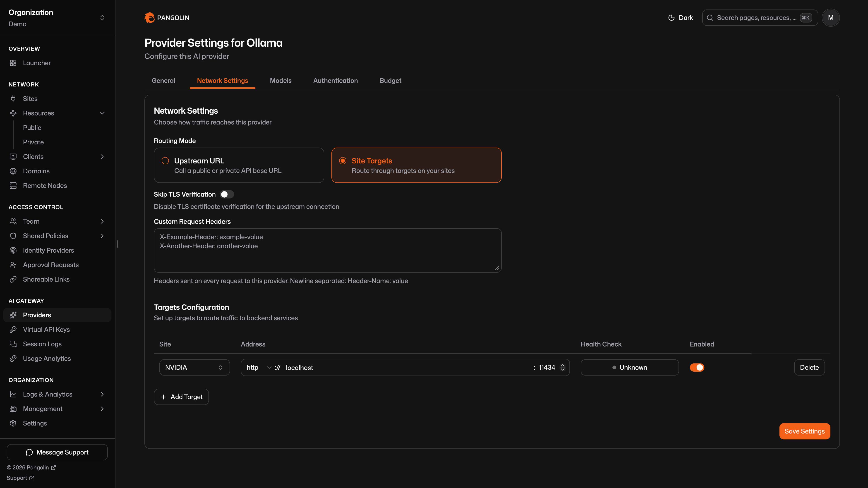Click the Identity Providers fingerprint icon
Screen dimensions: 868x488
pyautogui.click(x=13, y=250)
